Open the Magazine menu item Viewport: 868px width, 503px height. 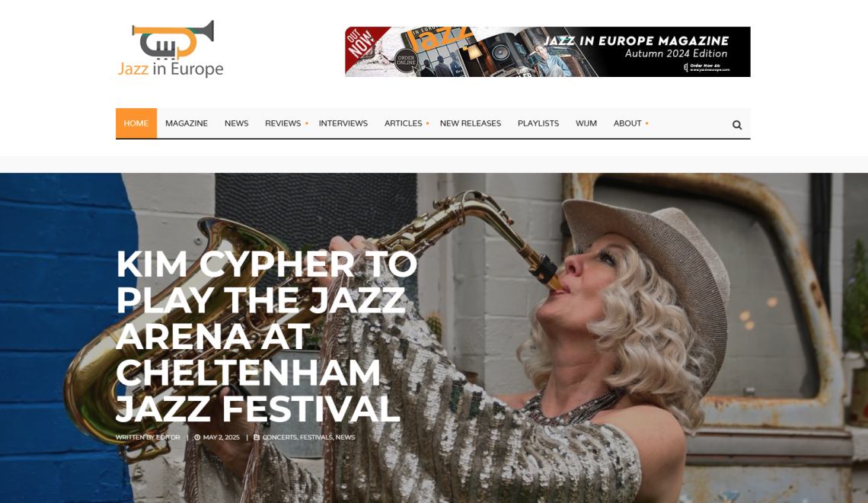187,123
